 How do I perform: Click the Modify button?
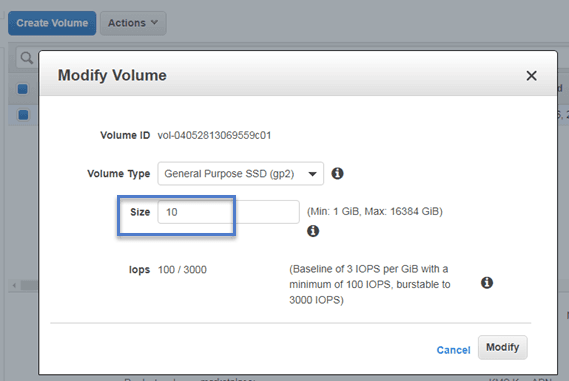point(503,347)
